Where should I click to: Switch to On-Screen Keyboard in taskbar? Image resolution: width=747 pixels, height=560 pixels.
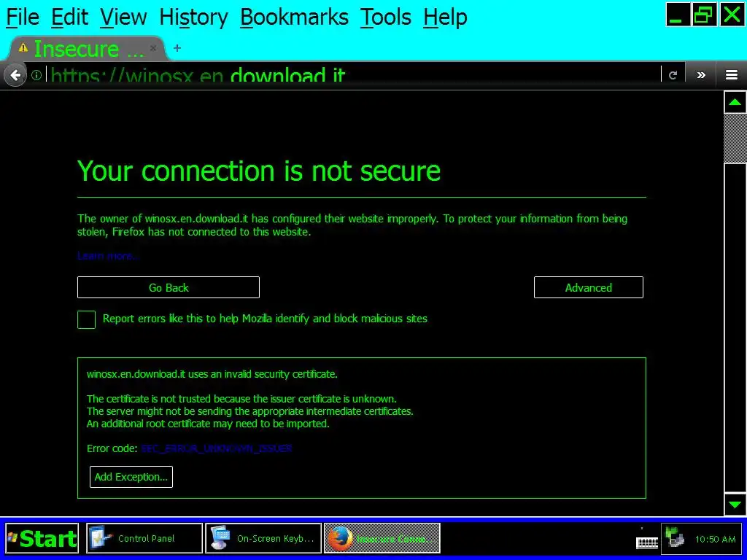pyautogui.click(x=263, y=539)
